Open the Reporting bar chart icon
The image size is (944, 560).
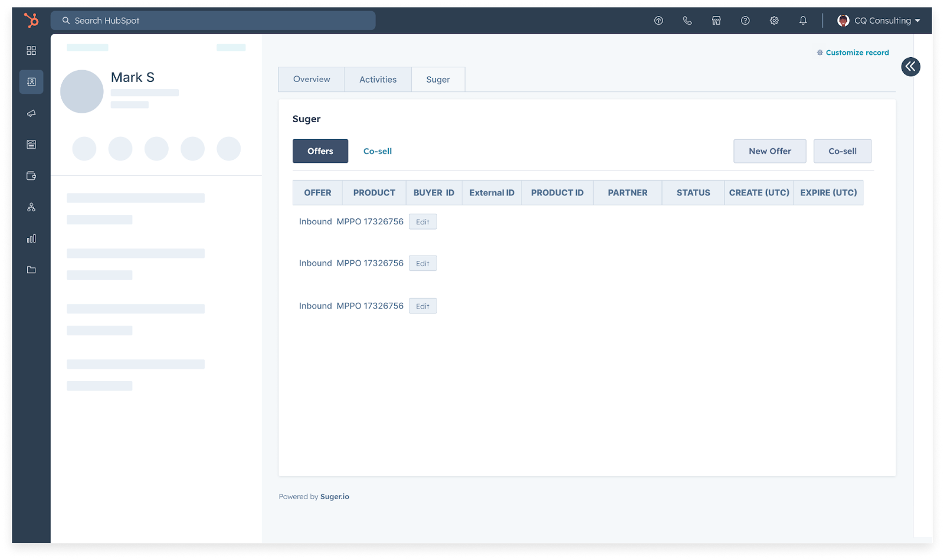31,238
